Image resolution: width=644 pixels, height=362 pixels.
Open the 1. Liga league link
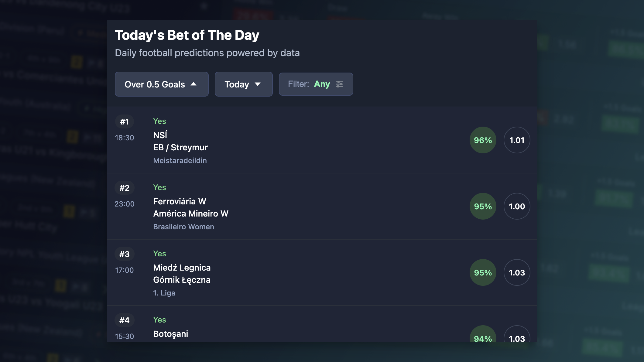(x=164, y=293)
